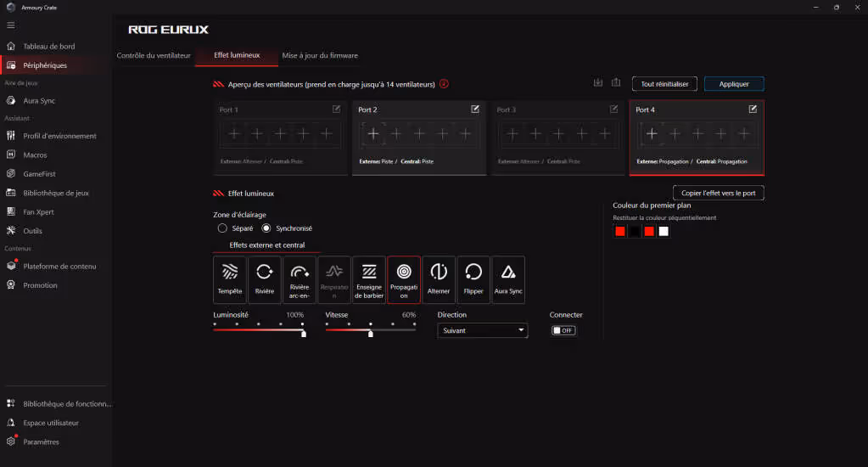Image resolution: width=868 pixels, height=467 pixels.
Task: Select Effets externe et central tab
Action: click(266, 245)
